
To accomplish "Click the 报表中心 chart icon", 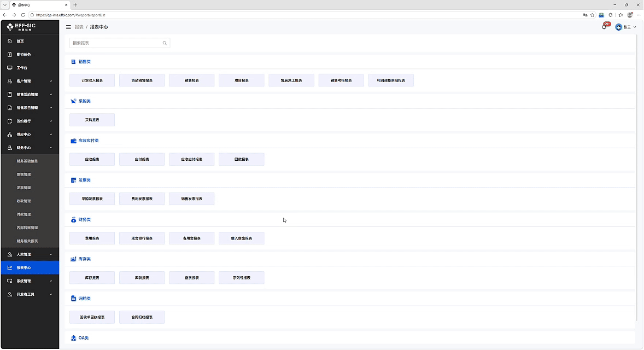I will pos(10,268).
